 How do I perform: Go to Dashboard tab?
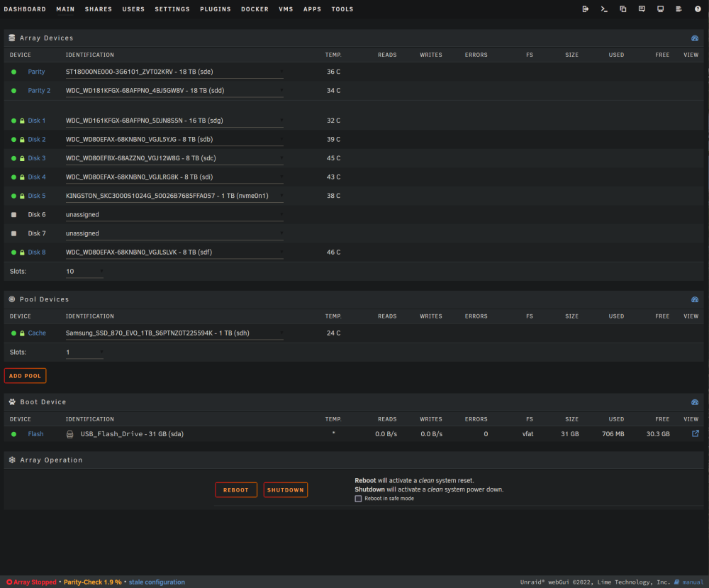tap(25, 9)
